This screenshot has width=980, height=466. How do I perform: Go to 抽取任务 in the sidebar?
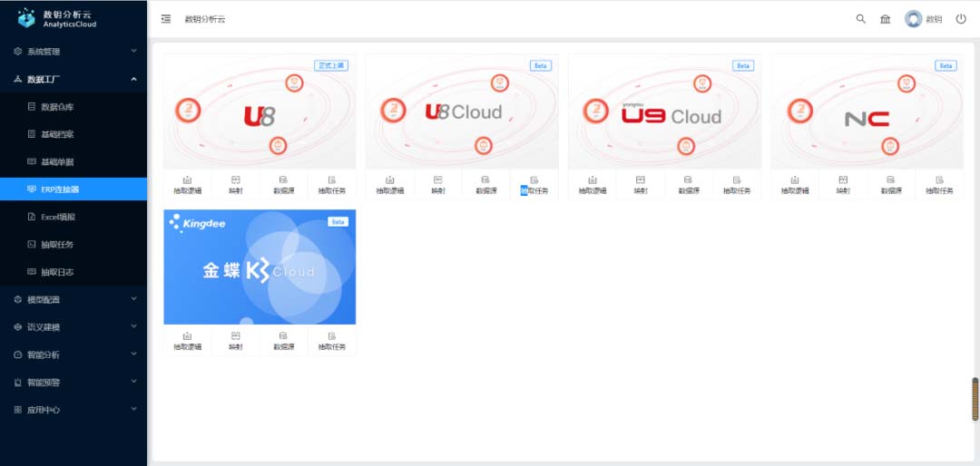pos(73,244)
